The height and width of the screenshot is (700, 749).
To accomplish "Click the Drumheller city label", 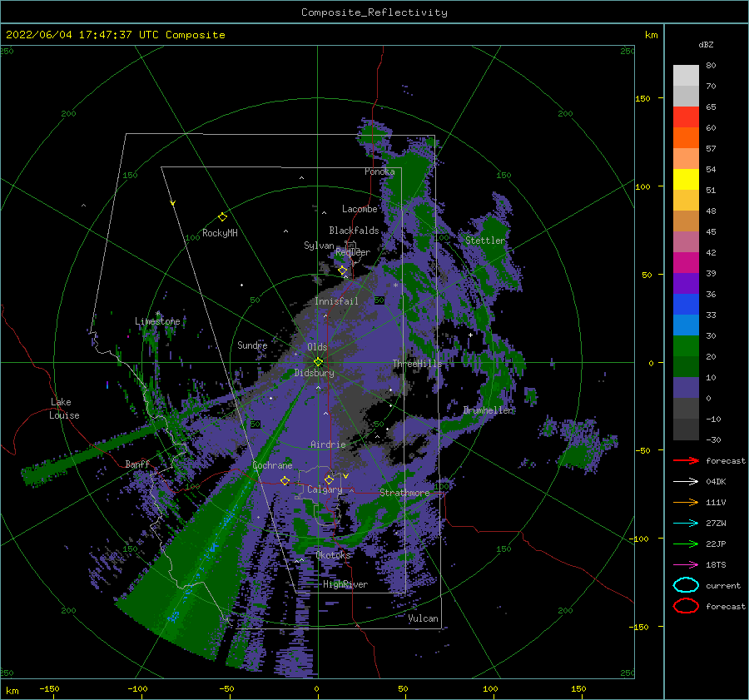I will pos(488,410).
